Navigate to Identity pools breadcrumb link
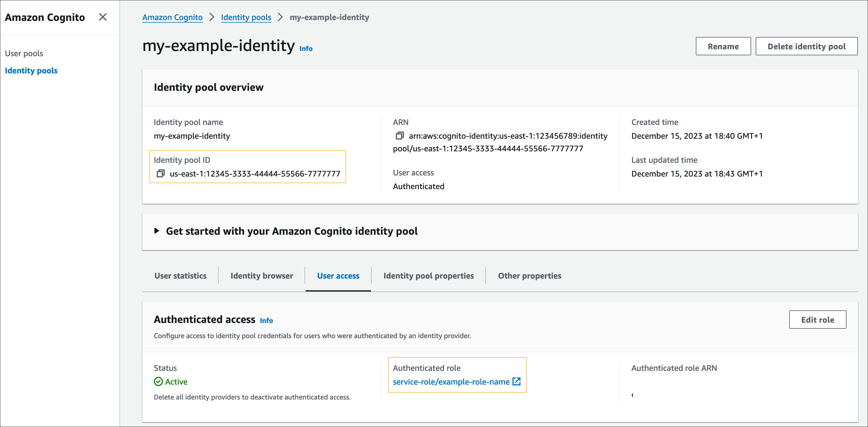Viewport: 868px width, 427px height. click(x=246, y=17)
